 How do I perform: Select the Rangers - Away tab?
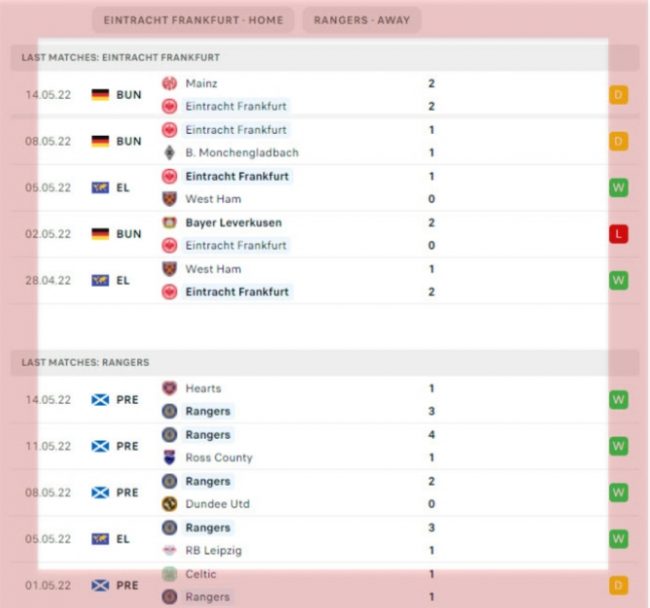click(362, 20)
